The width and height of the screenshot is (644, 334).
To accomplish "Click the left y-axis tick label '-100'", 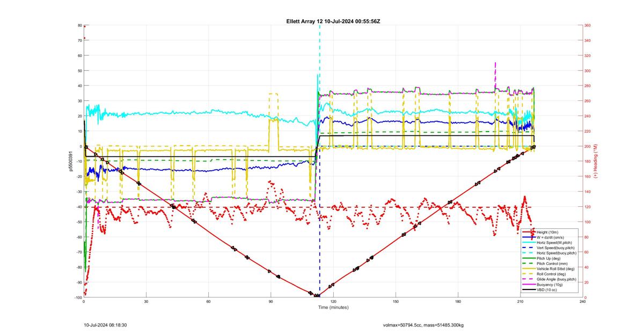I will pyautogui.click(x=77, y=297).
